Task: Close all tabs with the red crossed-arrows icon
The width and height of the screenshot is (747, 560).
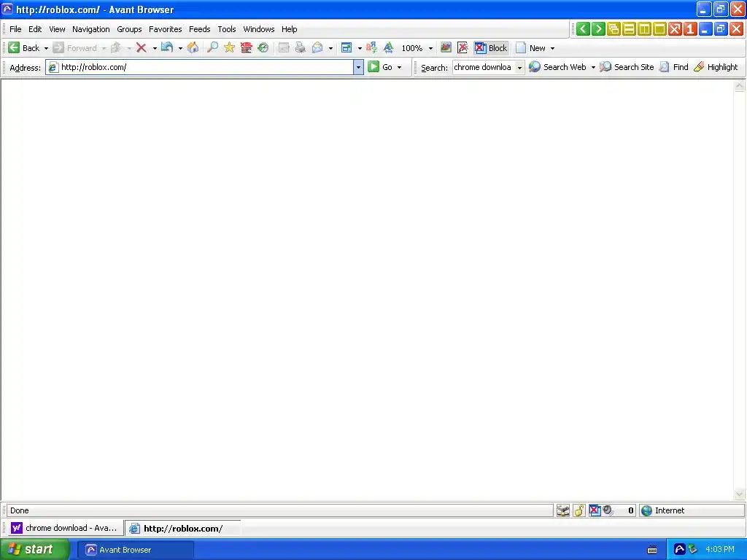Action: pyautogui.click(x=675, y=29)
